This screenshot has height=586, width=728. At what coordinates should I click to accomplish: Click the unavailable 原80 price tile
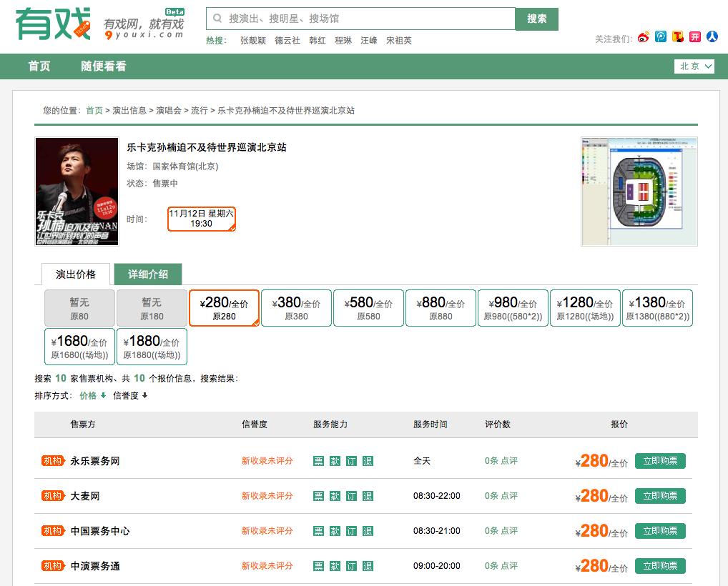79,308
